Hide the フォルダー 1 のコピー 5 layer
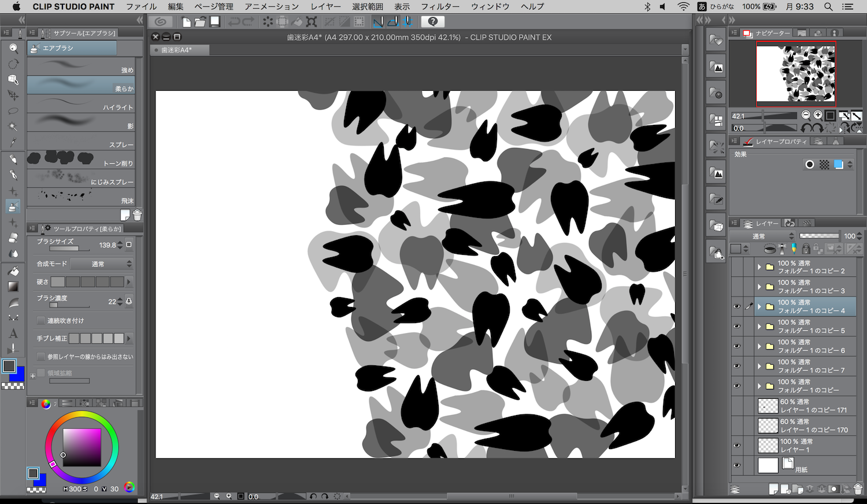Viewport: 867px width, 504px height. click(736, 327)
